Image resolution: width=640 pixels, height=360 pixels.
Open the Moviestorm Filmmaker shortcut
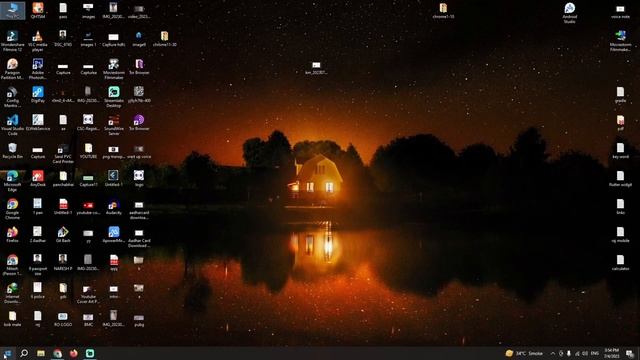(x=113, y=69)
